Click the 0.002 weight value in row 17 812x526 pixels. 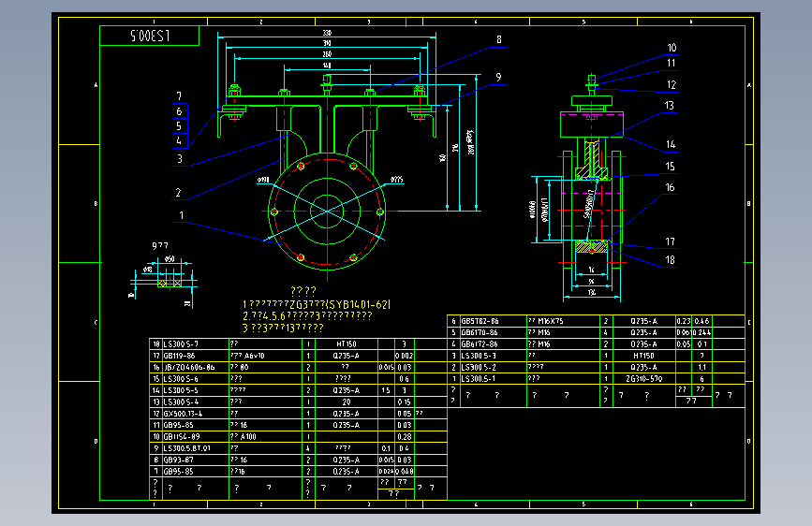405,356
